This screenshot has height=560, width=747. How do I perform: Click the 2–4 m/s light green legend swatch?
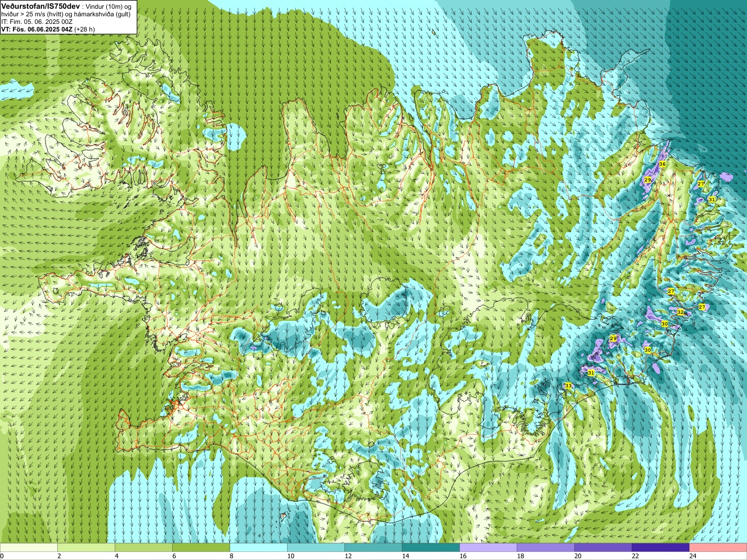[x=86, y=548]
